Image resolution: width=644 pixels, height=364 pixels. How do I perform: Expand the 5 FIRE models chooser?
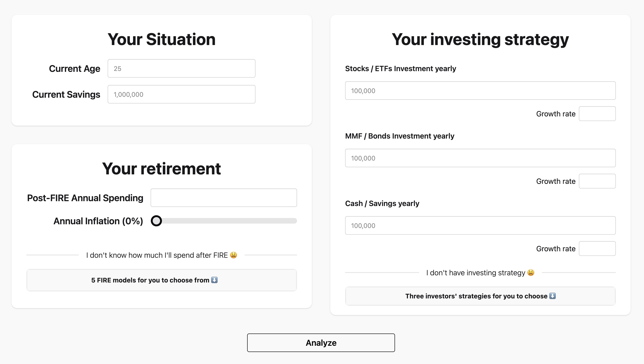[x=161, y=280]
